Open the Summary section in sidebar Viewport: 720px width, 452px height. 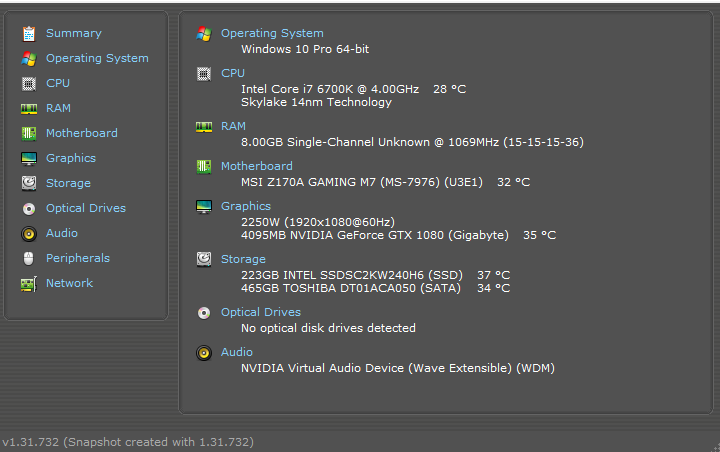coord(73,33)
